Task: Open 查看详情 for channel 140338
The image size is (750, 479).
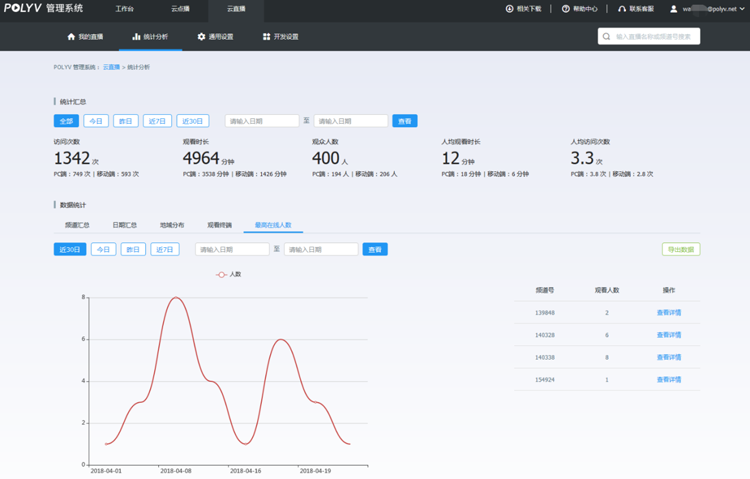Action: [x=668, y=357]
